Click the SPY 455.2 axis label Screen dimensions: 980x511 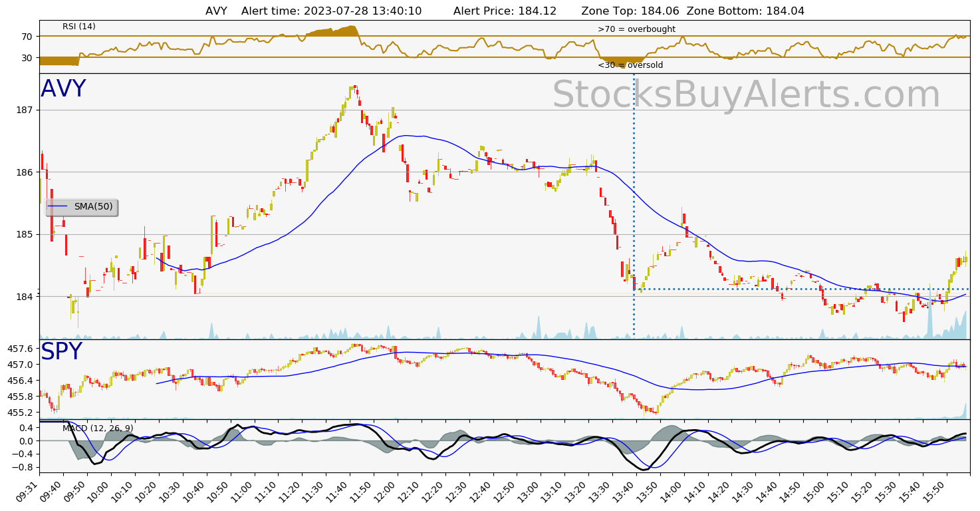(21, 413)
